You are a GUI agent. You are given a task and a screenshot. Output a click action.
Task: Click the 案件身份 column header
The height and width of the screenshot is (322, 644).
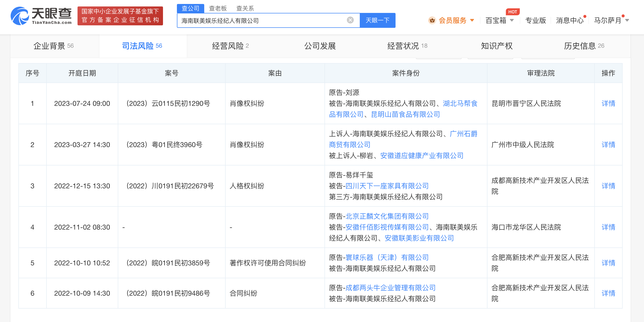406,73
